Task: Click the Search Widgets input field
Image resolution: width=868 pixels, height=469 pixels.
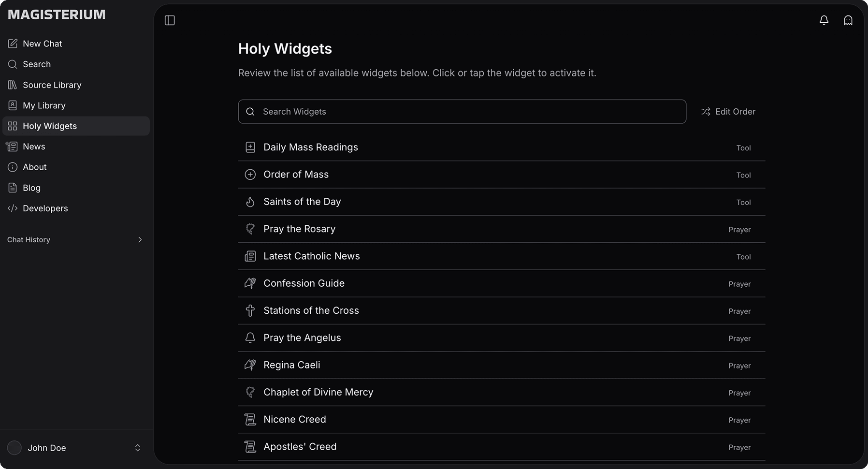Action: (x=462, y=112)
